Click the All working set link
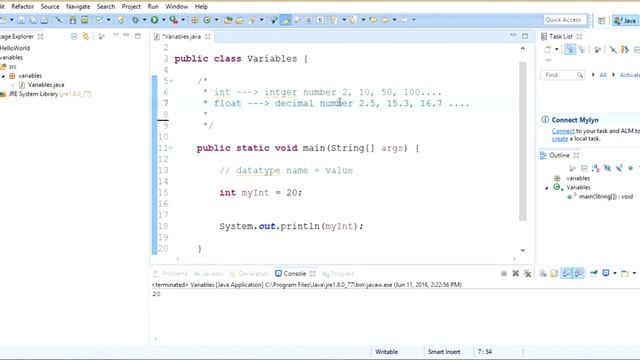The height and width of the screenshot is (360, 640). pyautogui.click(x=603, y=75)
